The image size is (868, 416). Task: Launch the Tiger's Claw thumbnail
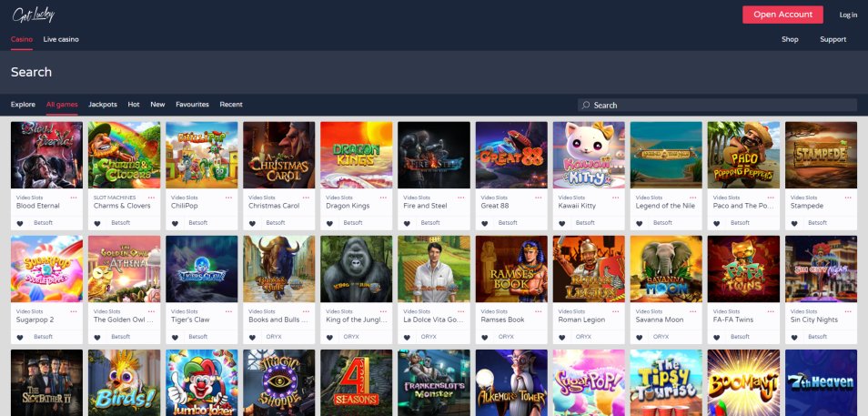click(201, 269)
